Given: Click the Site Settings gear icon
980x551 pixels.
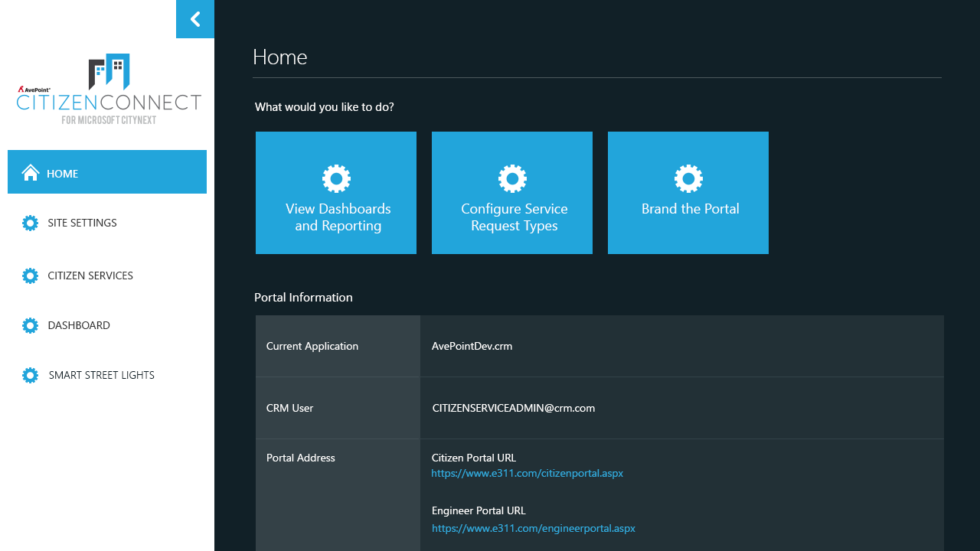Looking at the screenshot, I should click(x=30, y=223).
